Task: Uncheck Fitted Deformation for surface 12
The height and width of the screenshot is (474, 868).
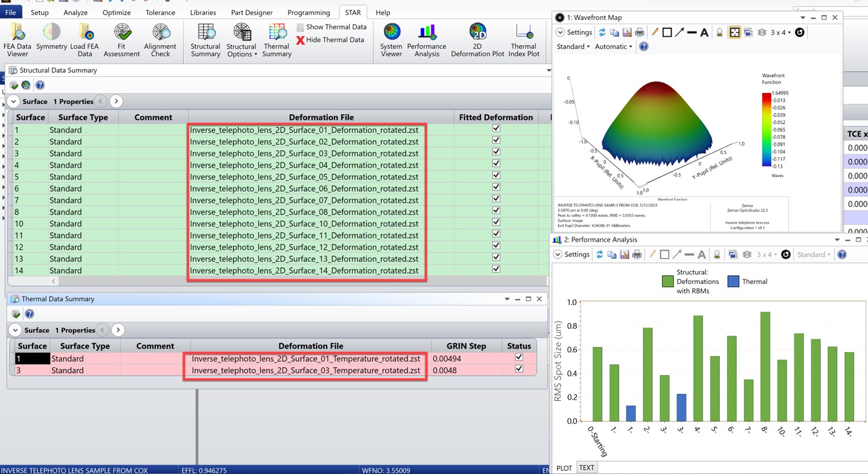Action: tap(496, 246)
